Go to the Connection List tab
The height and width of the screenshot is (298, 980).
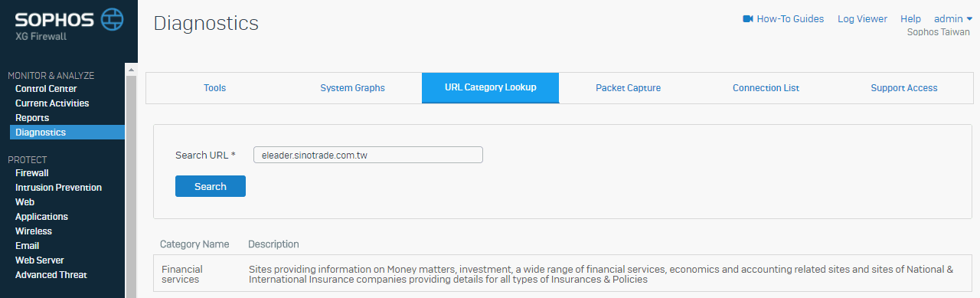click(766, 88)
